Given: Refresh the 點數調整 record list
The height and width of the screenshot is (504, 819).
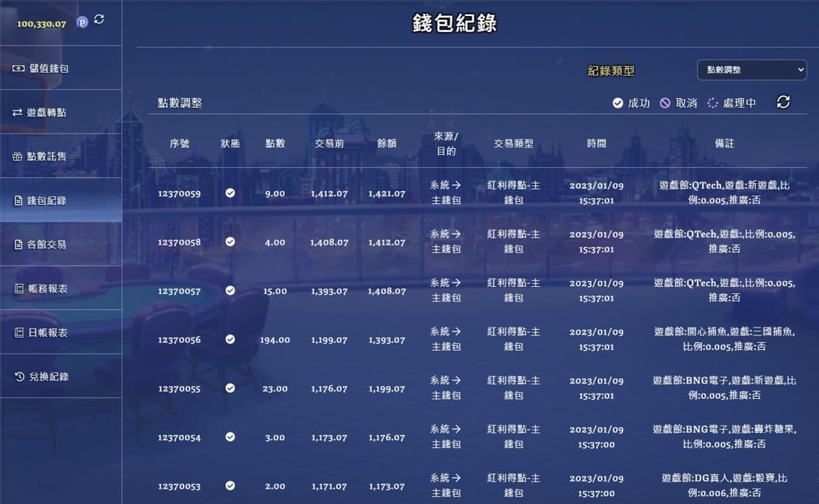Looking at the screenshot, I should pyautogui.click(x=783, y=102).
